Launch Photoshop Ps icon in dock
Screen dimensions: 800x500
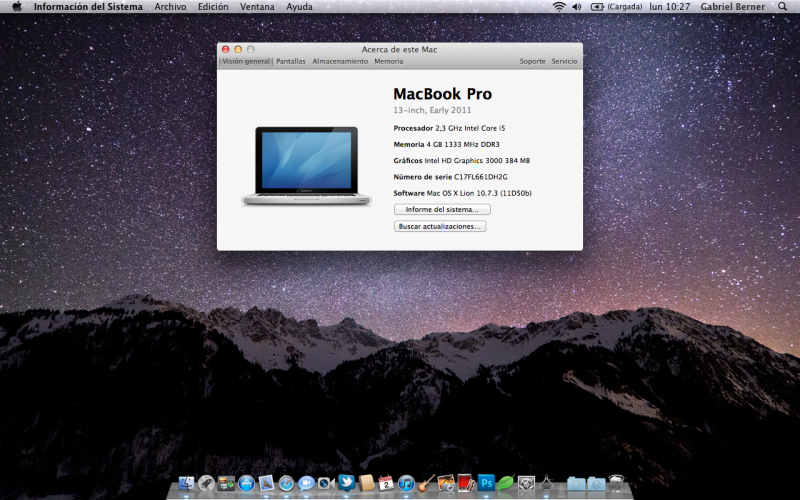tap(486, 483)
